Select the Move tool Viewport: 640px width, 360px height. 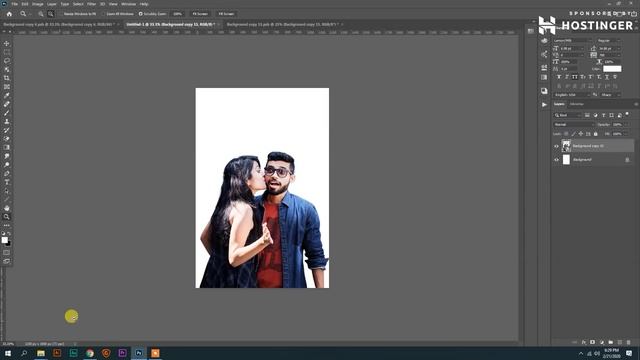[7, 43]
